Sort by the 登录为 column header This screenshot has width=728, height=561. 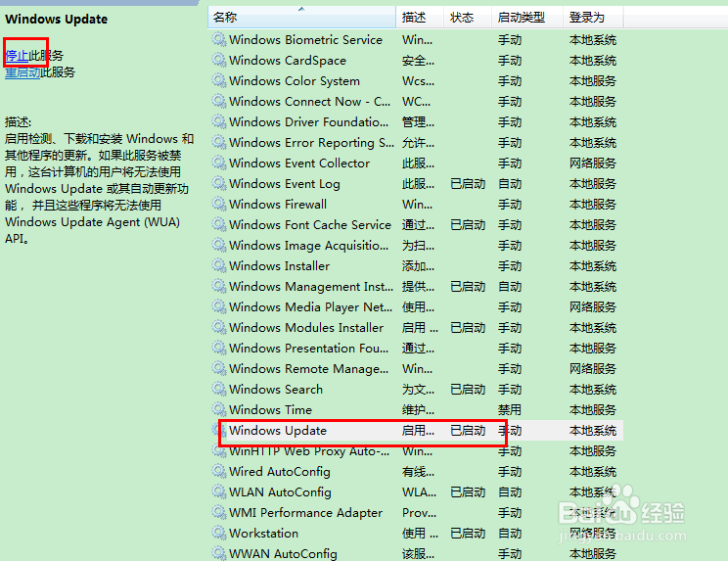point(593,18)
